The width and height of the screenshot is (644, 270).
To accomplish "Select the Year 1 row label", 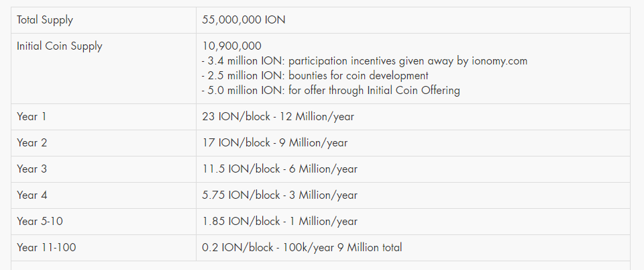I will click(32, 117).
